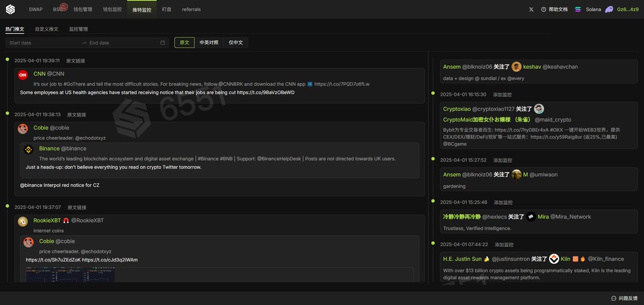Click 添加监控 for the 15:27:52 entry
Screen dimensions: 644x305
click(x=503, y=160)
